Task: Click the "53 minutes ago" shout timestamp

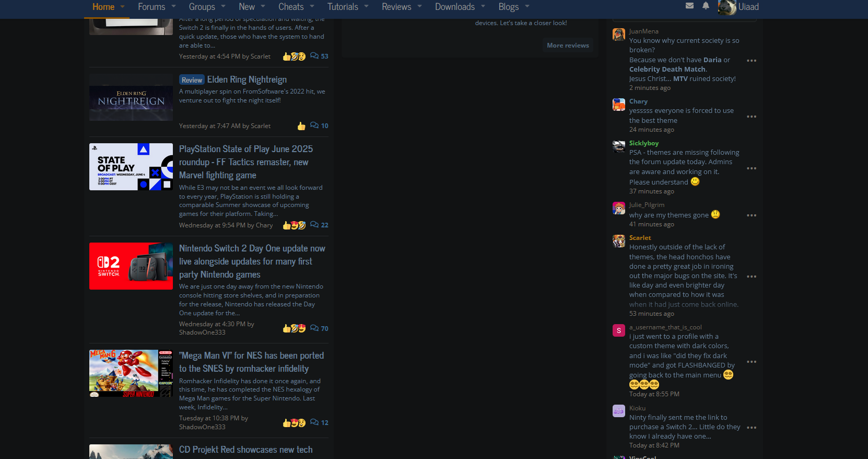Action: (652, 314)
